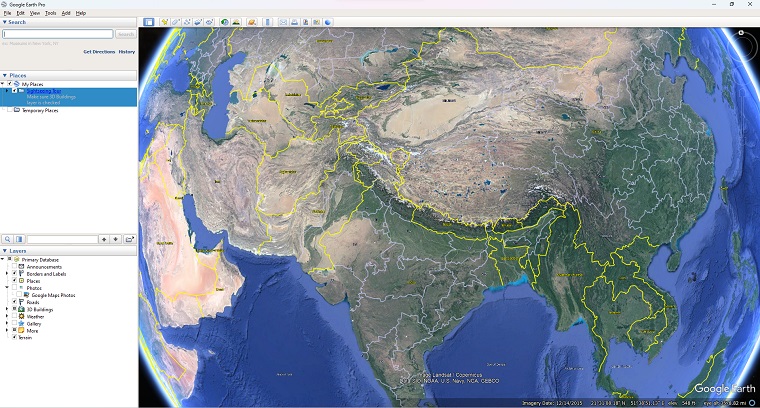The height and width of the screenshot is (408, 760).
Task: Select the Google Maps Photos layer row
Action: click(53, 295)
